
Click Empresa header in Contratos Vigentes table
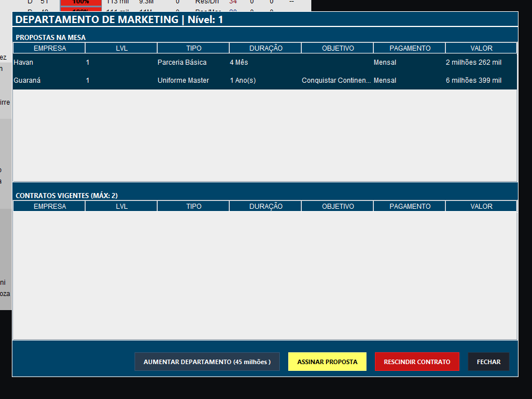coord(50,207)
